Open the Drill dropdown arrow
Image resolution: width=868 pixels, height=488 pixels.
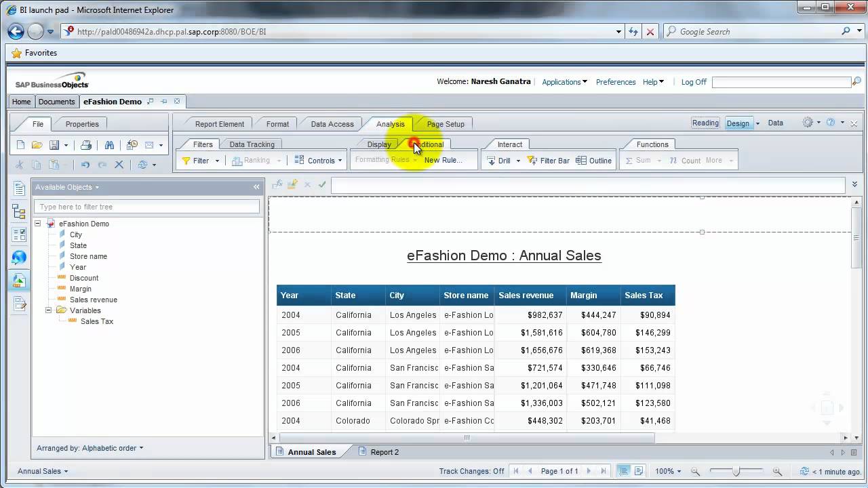518,161
